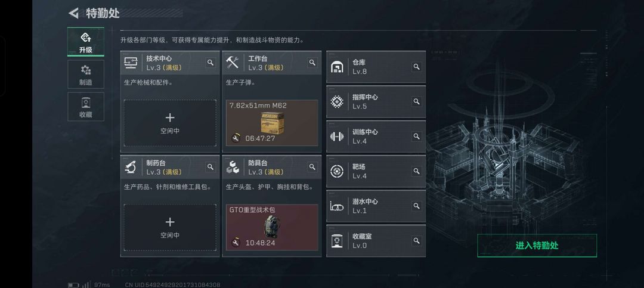Screen dimensions: 644x288
Task: Open 防具台 magnifier details icon
Action: point(312,167)
